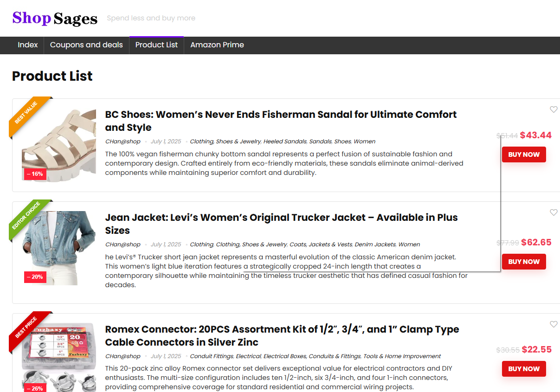Screen dimensions: 560x392
Task: Open the Jean Jacket Levi's Trucker title
Action: [x=281, y=224]
